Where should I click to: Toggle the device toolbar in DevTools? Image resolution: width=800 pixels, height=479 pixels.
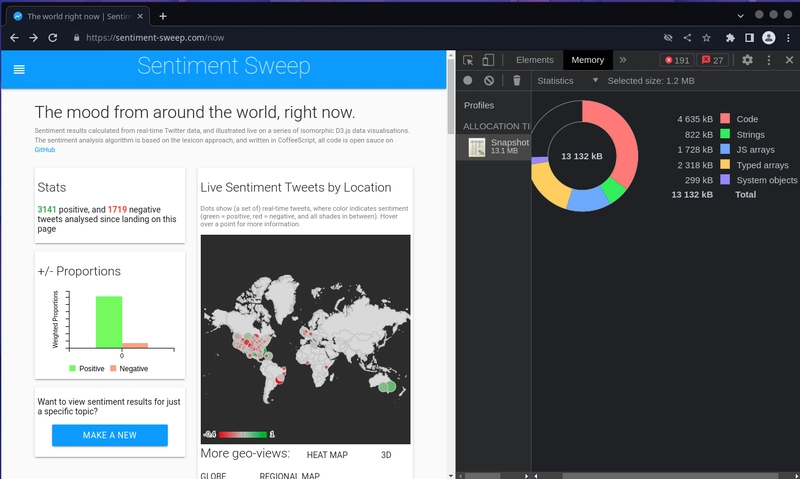(488, 60)
